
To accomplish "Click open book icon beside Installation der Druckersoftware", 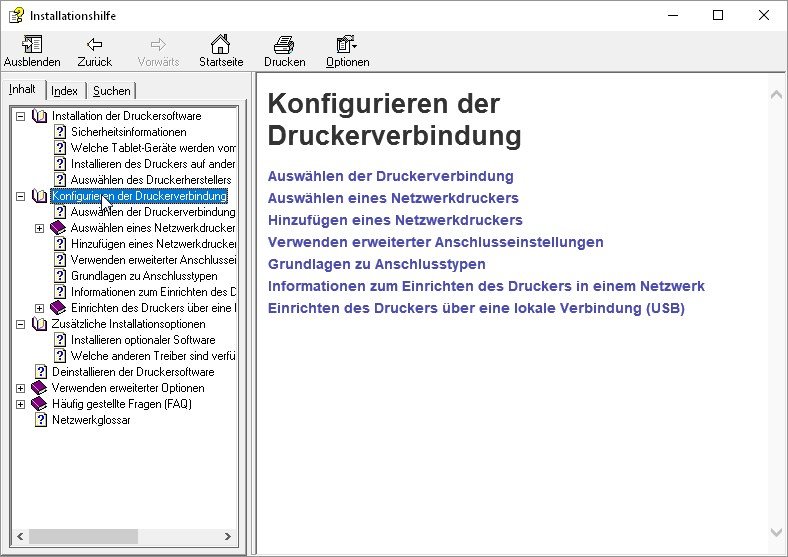I will tap(39, 116).
